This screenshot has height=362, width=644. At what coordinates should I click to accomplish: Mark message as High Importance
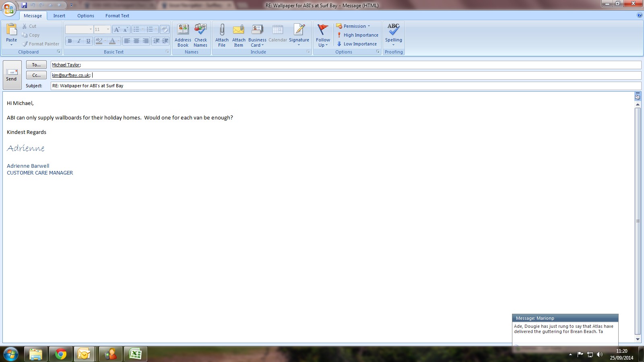[x=357, y=35]
